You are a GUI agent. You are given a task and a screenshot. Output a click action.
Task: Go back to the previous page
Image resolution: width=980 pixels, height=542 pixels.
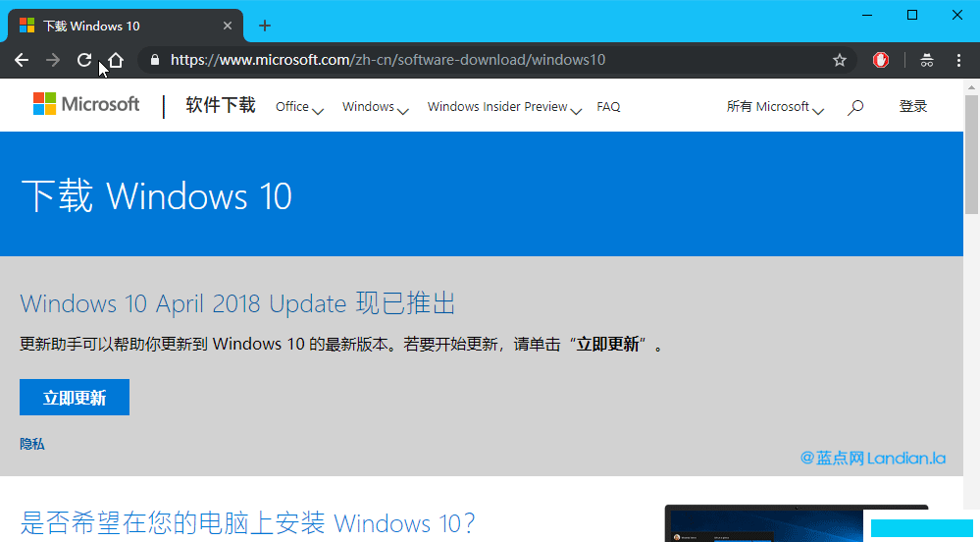22,60
